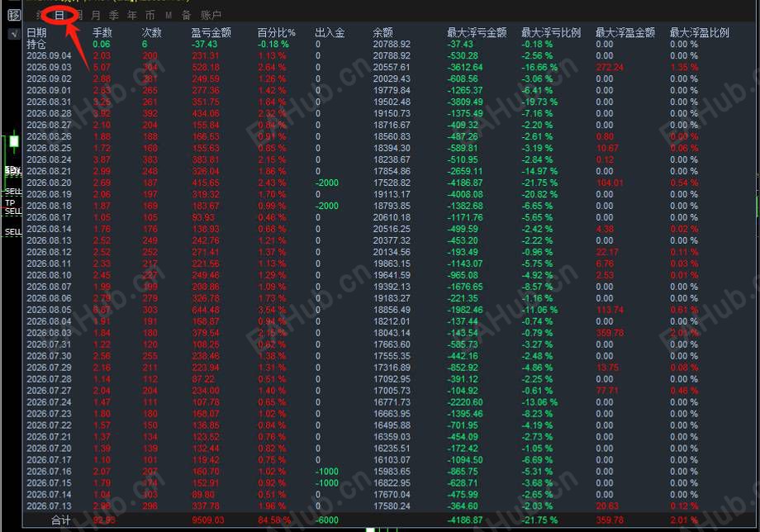This screenshot has width=760, height=532.
Task: Select the 2026.08.05 date row
Action: click(x=49, y=310)
